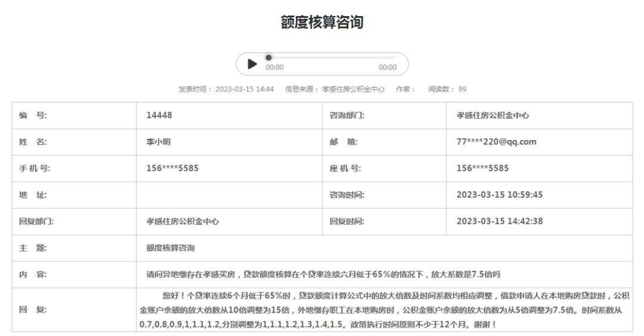The image size is (644, 336).
Task: Click the 咨询部门 value 孝感住房公积金中心
Action: [x=493, y=116]
